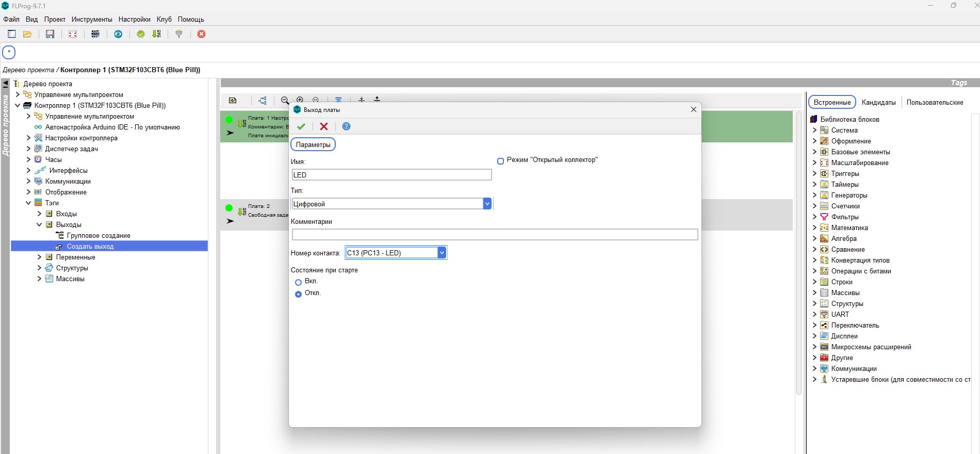This screenshot has height=454, width=980.
Task: Click the red circle X icon in the toolbar
Action: pyautogui.click(x=202, y=34)
